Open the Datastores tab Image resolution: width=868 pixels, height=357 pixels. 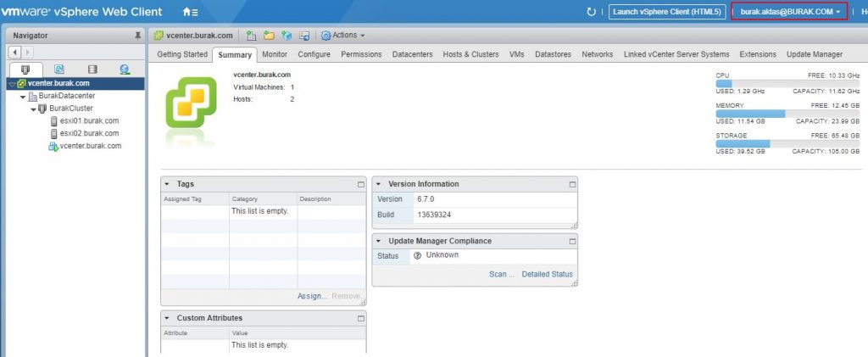tap(553, 54)
